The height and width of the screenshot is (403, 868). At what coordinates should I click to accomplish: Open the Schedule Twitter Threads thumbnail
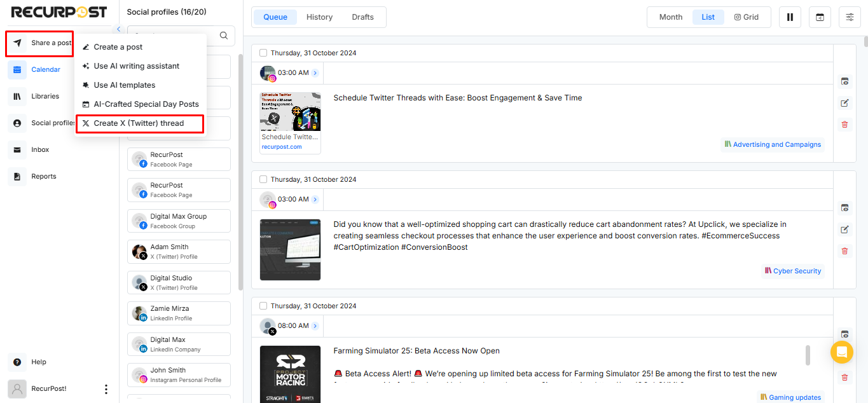pyautogui.click(x=290, y=112)
